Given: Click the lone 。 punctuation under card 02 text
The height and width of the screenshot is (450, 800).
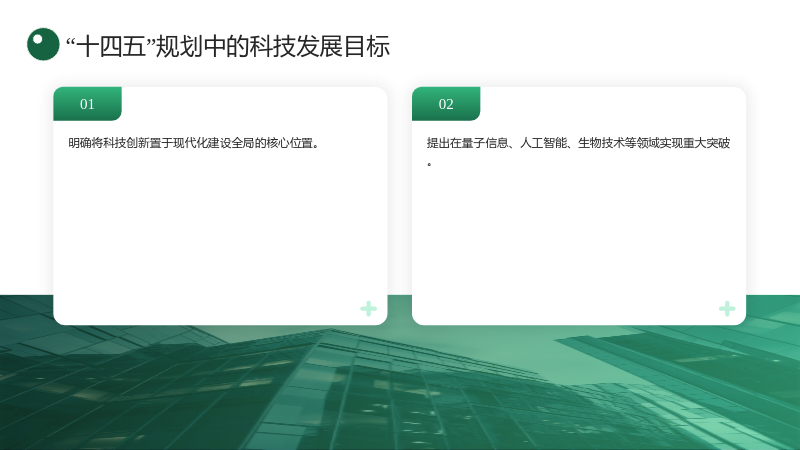Looking at the screenshot, I should [430, 164].
